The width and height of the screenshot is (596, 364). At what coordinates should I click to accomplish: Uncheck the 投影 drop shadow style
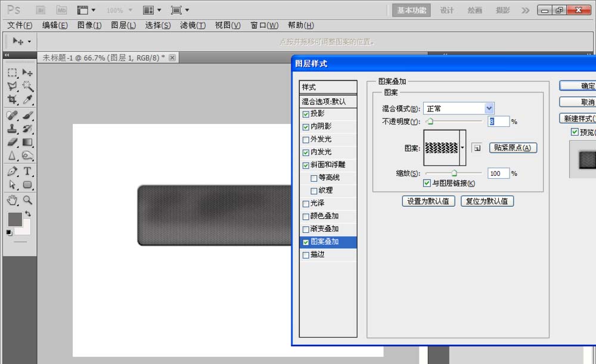click(x=306, y=114)
